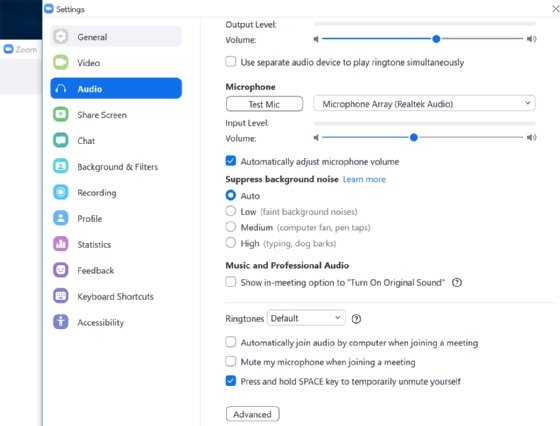
Task: Click the Statistics bar chart icon
Action: tap(61, 244)
